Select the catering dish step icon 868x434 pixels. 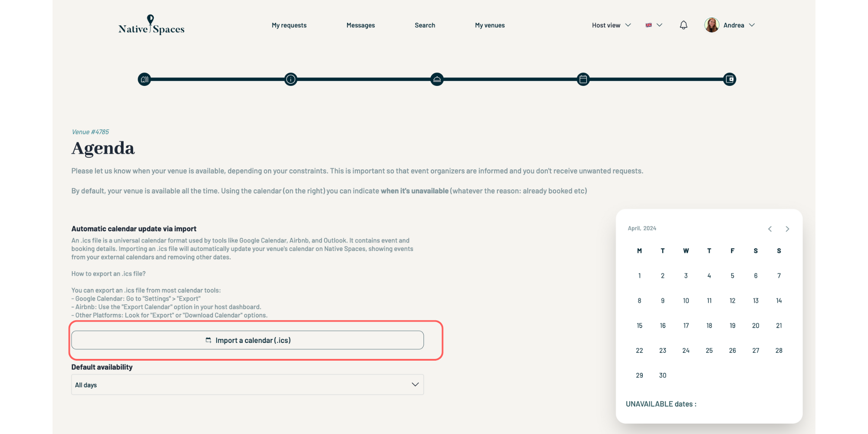coord(437,79)
